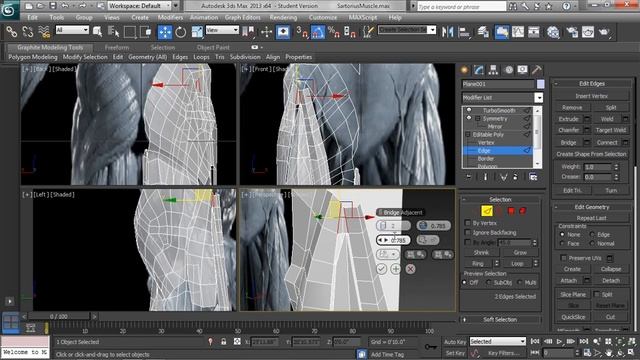
Task: Open the Material Editor icon
Action: (553, 32)
